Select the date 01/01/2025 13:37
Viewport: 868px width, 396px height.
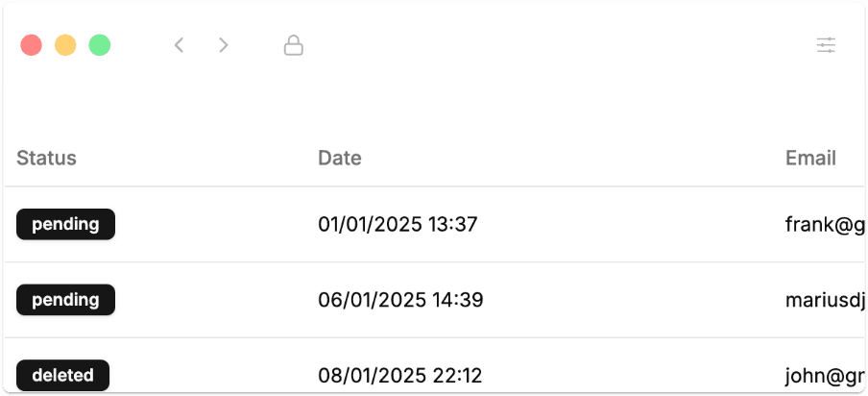coord(398,224)
